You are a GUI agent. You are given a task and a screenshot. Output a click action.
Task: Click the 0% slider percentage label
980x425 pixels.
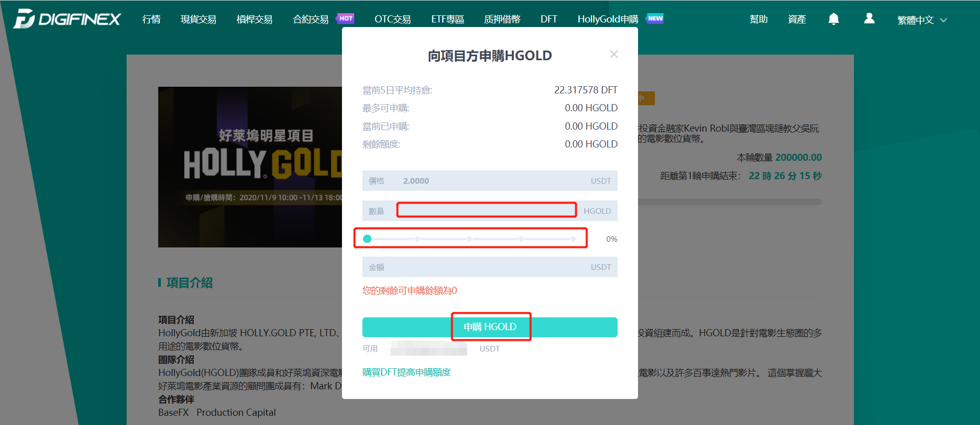pyautogui.click(x=611, y=239)
